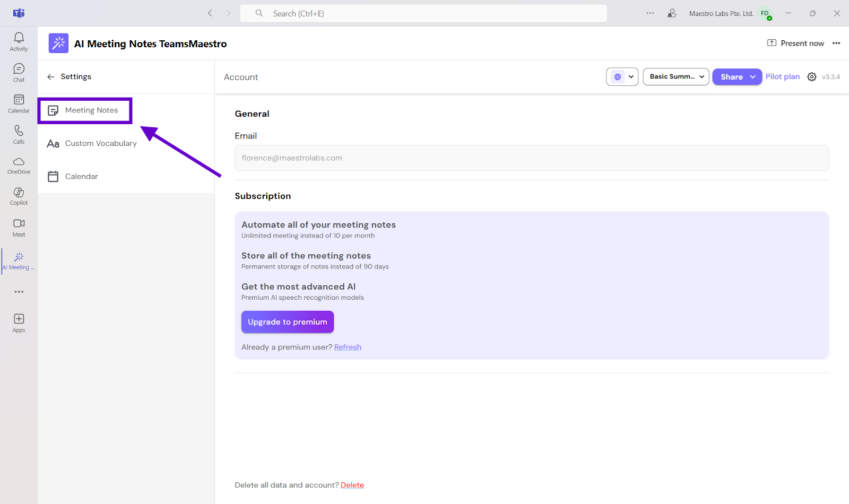Image resolution: width=849 pixels, height=504 pixels.
Task: Click the red Delete link
Action: coord(352,485)
